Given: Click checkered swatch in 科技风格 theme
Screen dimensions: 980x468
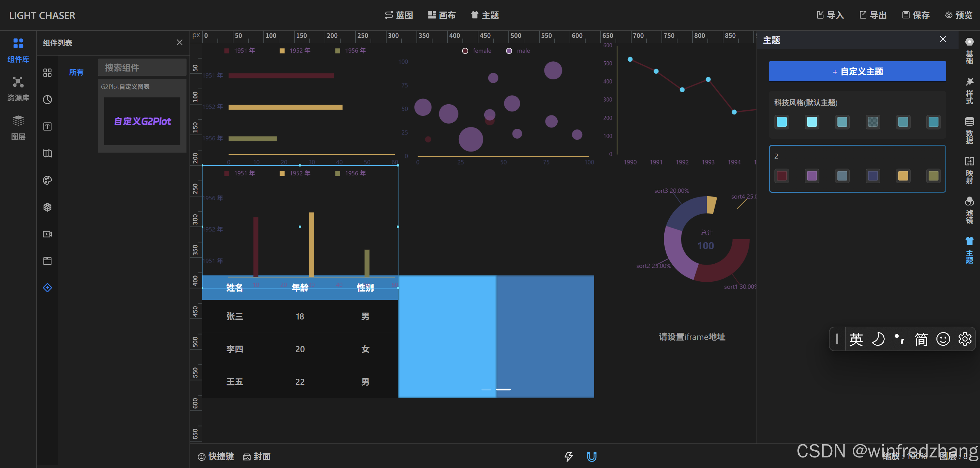Looking at the screenshot, I should [x=873, y=122].
